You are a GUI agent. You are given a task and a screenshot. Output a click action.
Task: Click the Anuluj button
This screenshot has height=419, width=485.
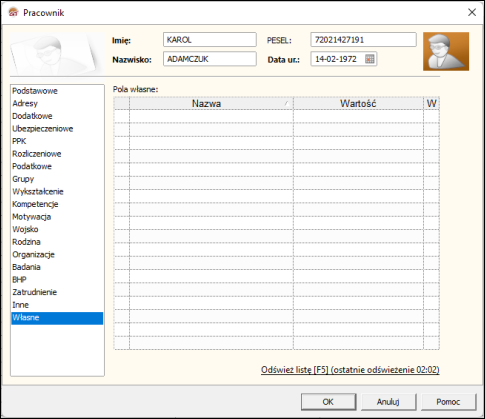click(388, 402)
